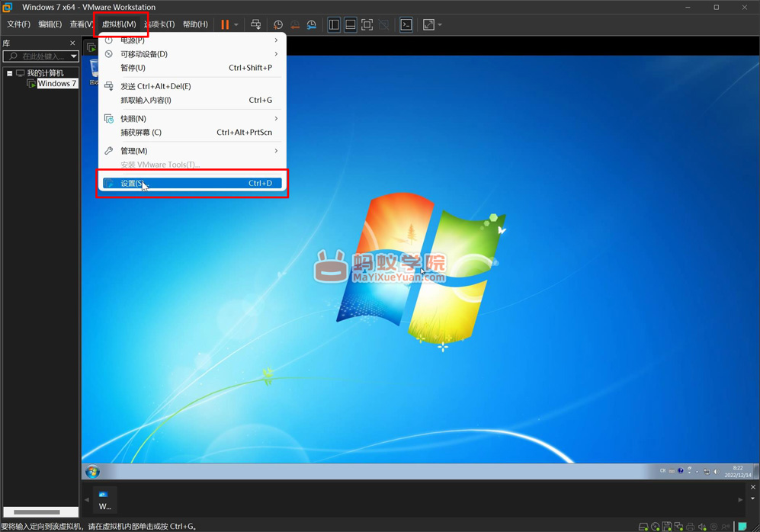
Task: Show hidden icons in guest system tray
Action: [697, 471]
